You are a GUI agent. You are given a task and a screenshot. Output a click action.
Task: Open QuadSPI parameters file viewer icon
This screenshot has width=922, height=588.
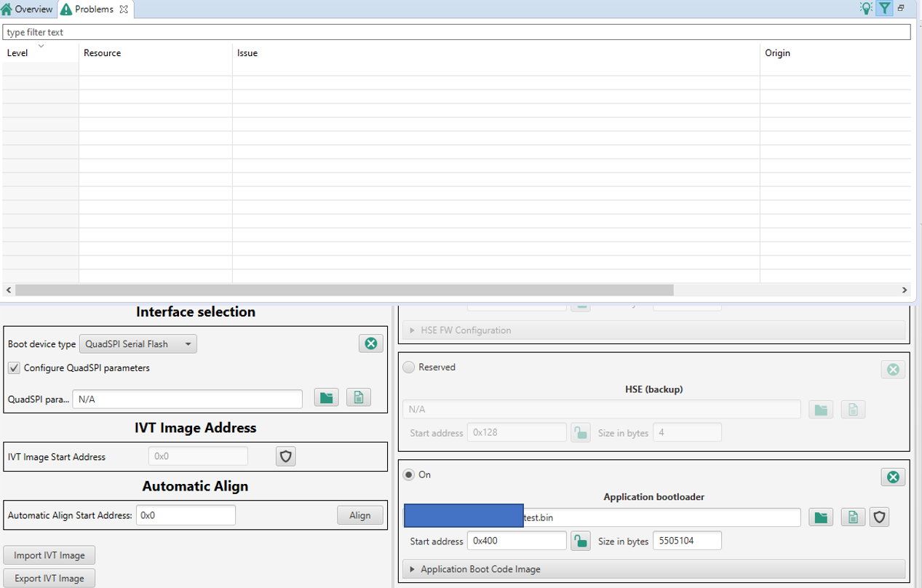[x=359, y=398]
